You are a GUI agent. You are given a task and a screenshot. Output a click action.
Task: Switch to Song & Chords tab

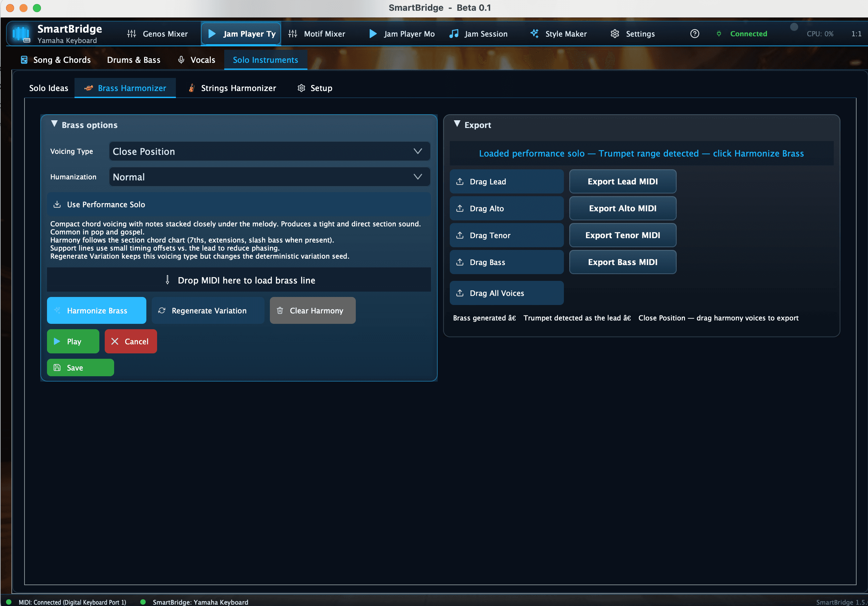(56, 60)
